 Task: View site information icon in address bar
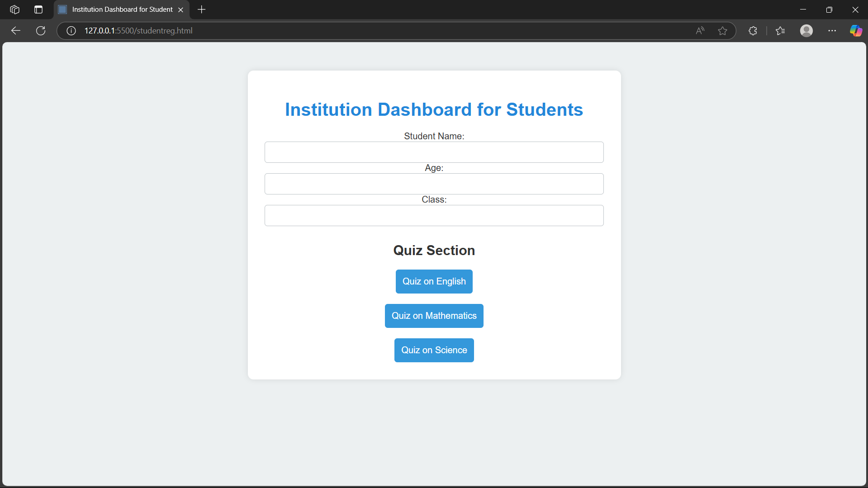(x=71, y=31)
